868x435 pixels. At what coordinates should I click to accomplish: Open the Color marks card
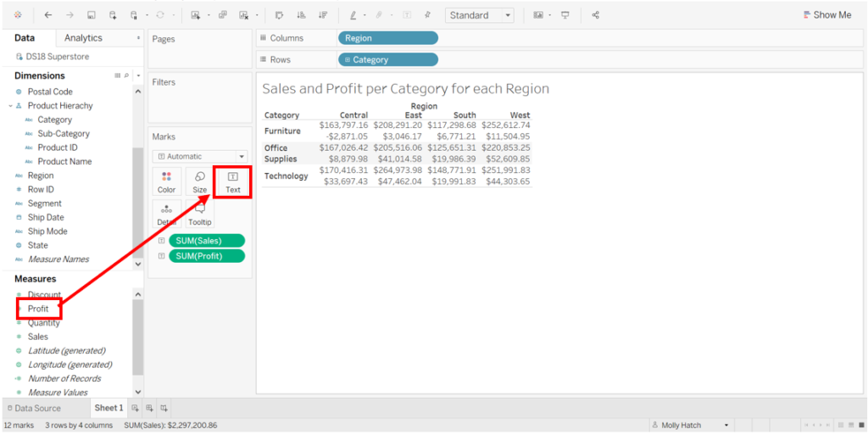[x=166, y=181]
